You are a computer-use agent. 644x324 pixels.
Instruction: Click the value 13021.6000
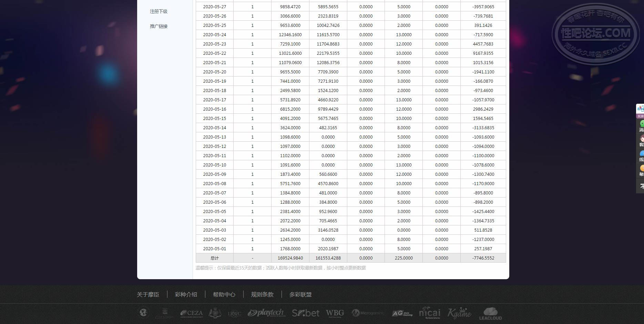(290, 53)
